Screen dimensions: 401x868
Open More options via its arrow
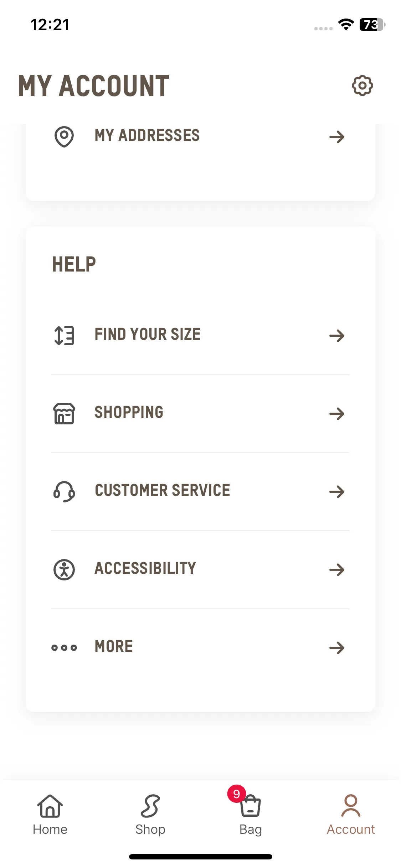(337, 648)
